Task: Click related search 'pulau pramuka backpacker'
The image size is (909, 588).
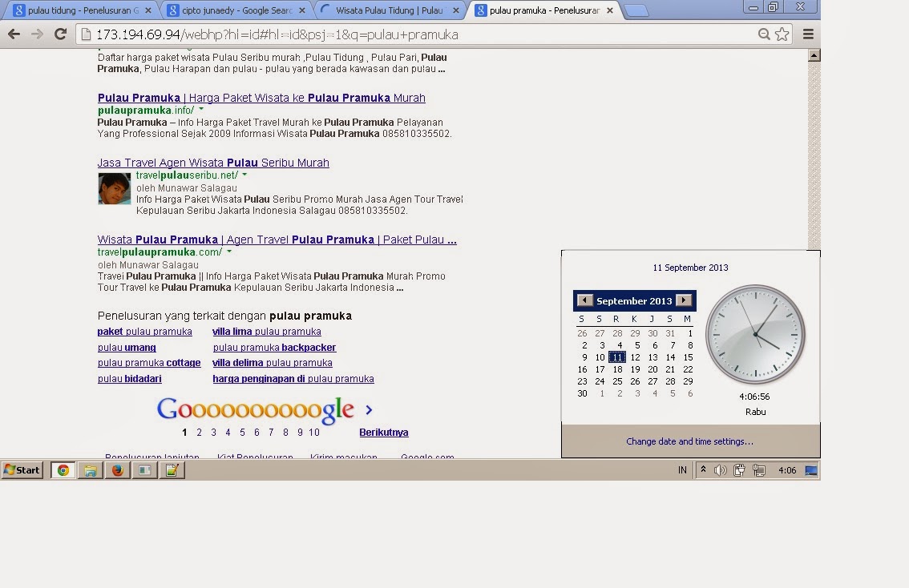Action: (x=274, y=348)
